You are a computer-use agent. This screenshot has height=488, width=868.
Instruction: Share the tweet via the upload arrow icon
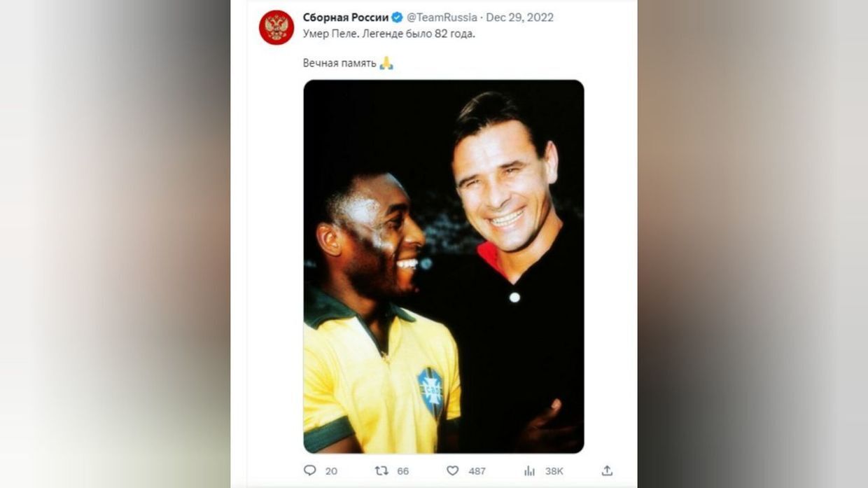point(607,470)
